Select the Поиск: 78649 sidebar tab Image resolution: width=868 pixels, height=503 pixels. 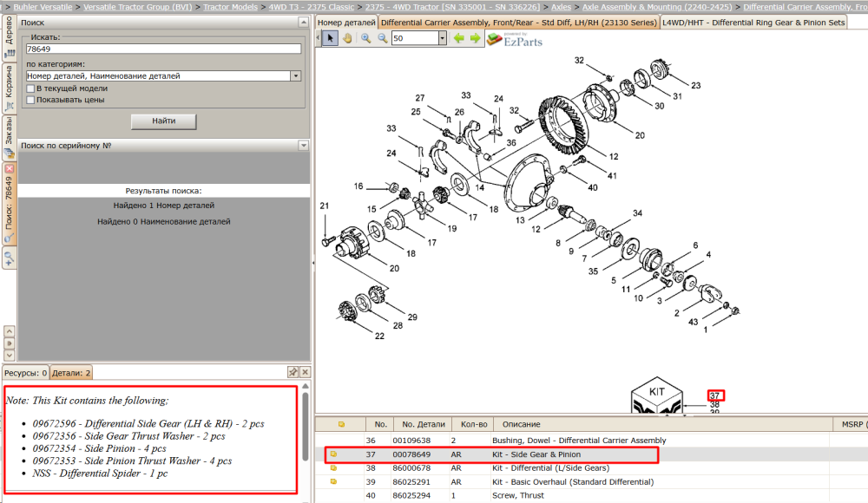pos(9,206)
